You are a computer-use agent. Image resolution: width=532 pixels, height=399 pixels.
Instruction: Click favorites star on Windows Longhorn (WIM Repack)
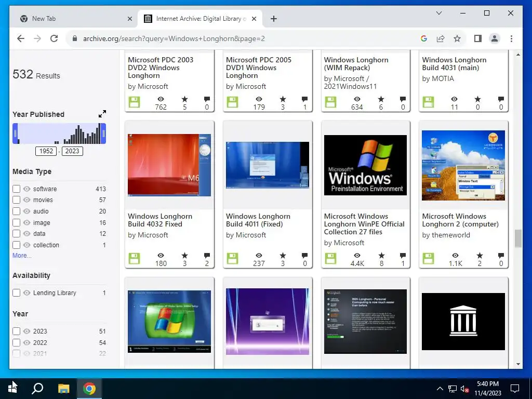(381, 99)
